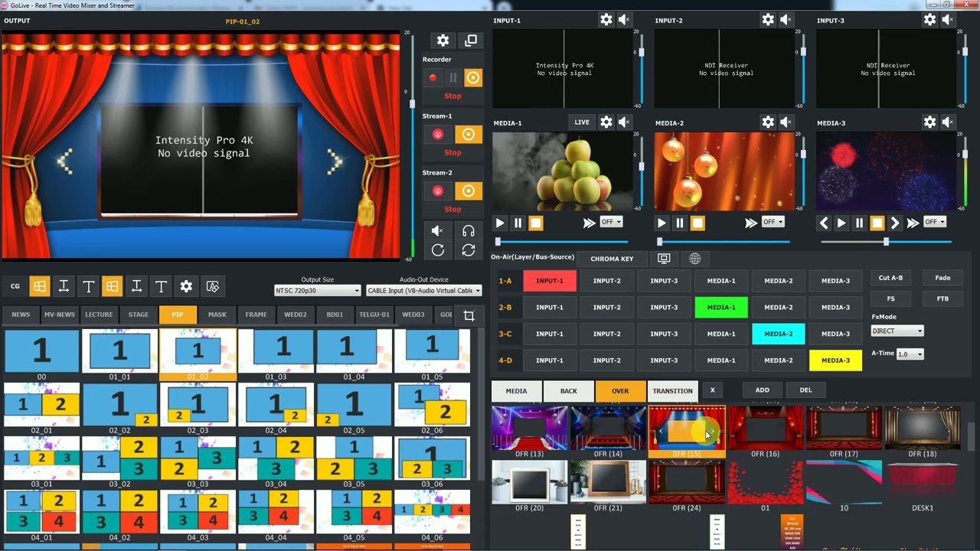Stop MEDIA-2 playback
The width and height of the screenshot is (980, 551).
coord(697,223)
